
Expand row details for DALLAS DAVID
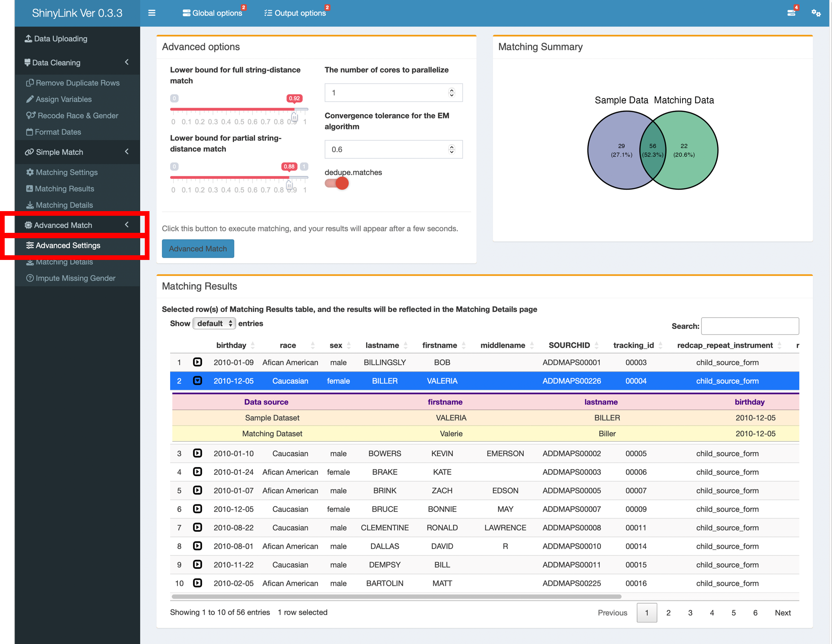(x=197, y=546)
